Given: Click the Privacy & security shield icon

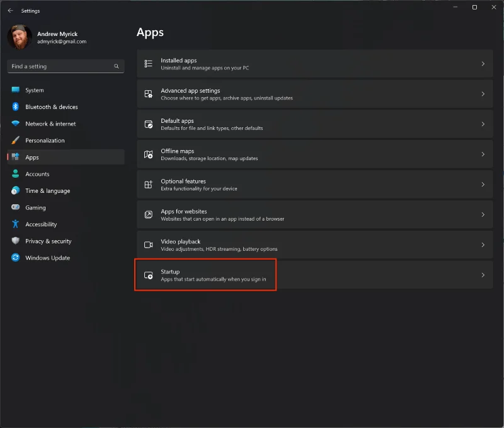Looking at the screenshot, I should 15,241.
